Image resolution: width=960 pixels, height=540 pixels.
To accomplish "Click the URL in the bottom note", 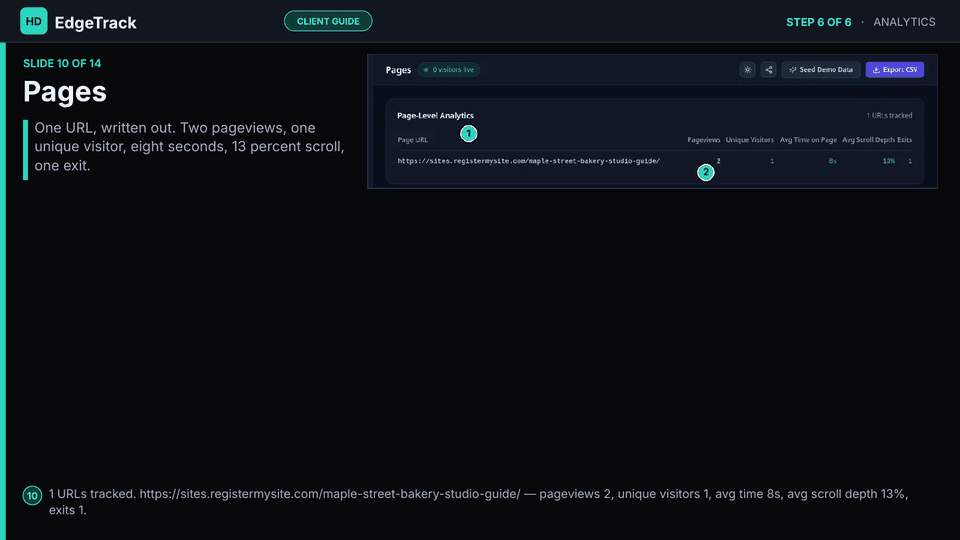I will [x=330, y=493].
